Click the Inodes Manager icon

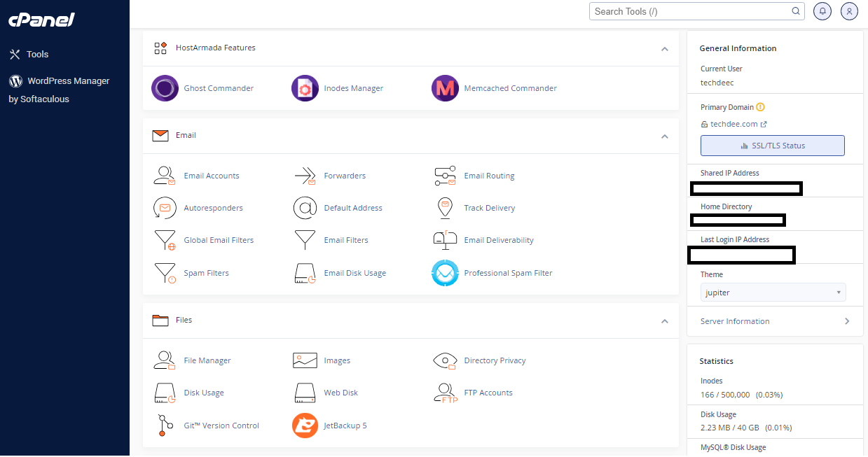click(x=305, y=88)
